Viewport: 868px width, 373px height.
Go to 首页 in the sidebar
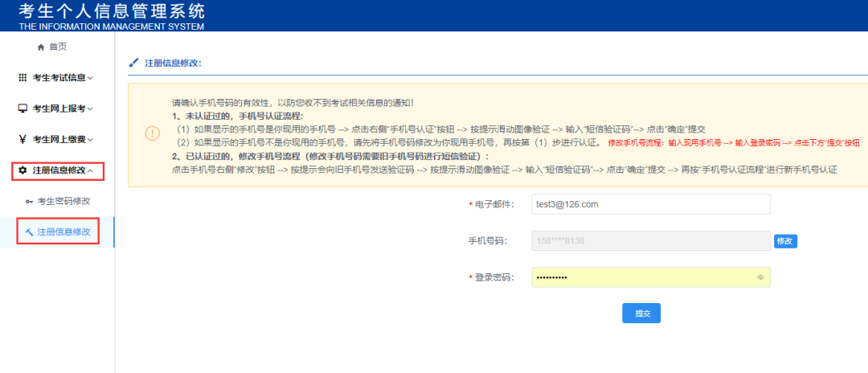(x=58, y=47)
